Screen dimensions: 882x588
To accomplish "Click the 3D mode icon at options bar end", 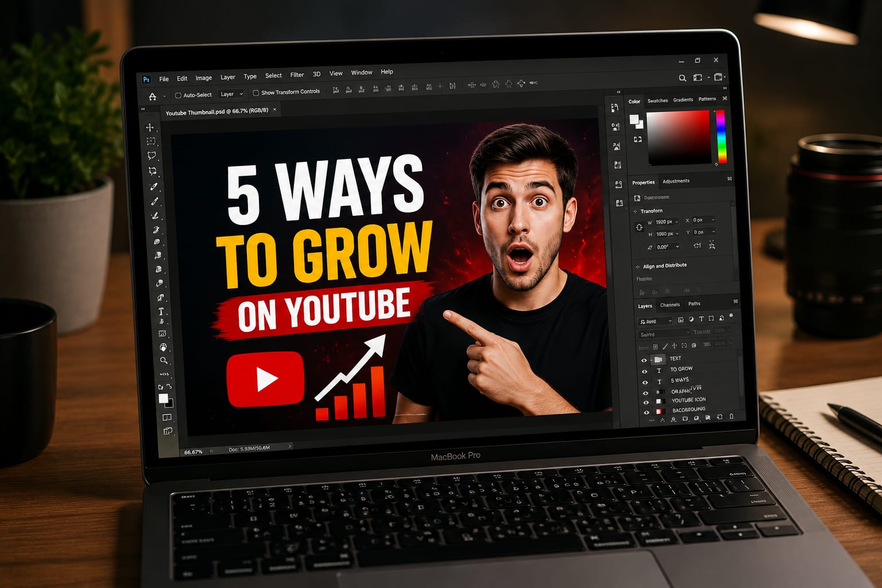I will pos(533,83).
